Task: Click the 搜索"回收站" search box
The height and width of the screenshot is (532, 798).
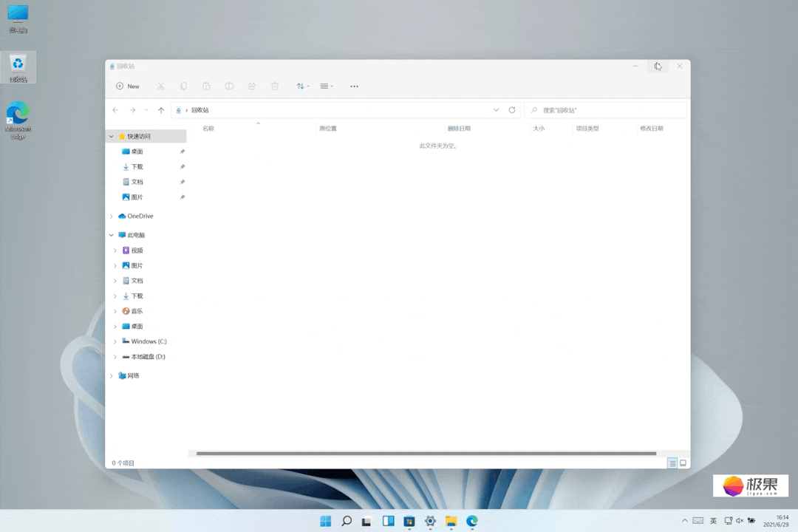Action: point(606,110)
